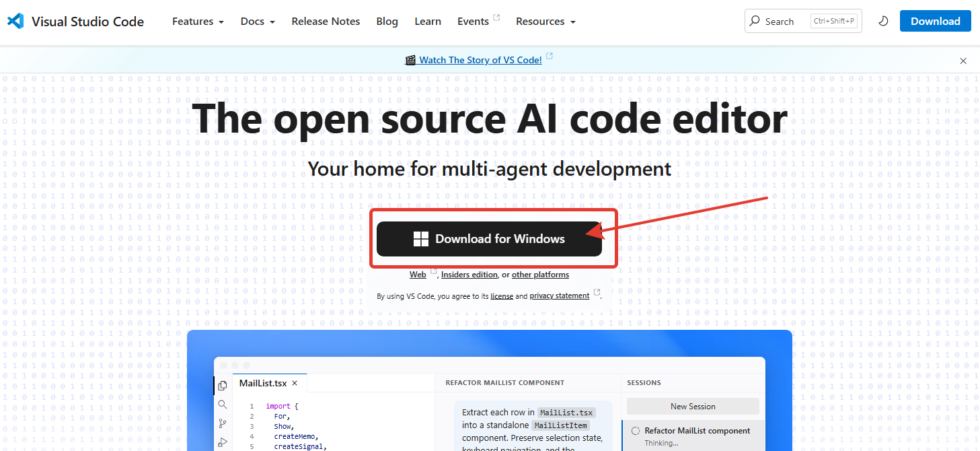Click the 'createMemo,' code line
Screen dimensions: 980x451
coord(297,436)
